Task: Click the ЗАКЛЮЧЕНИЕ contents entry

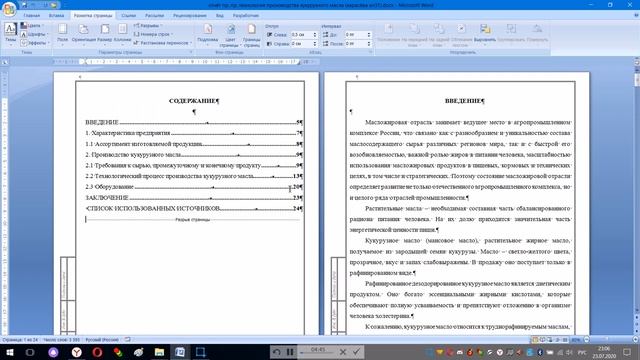Action: click(194, 198)
